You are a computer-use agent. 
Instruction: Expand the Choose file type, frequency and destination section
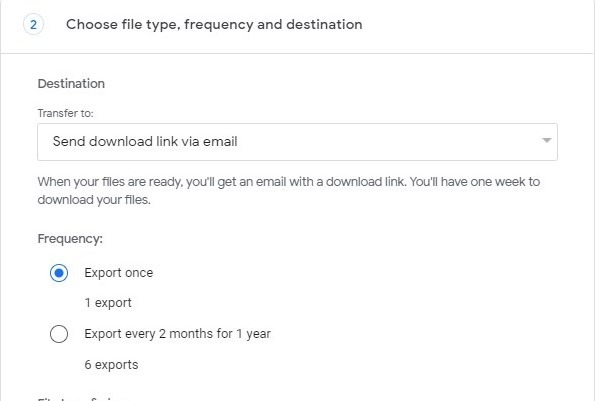214,25
